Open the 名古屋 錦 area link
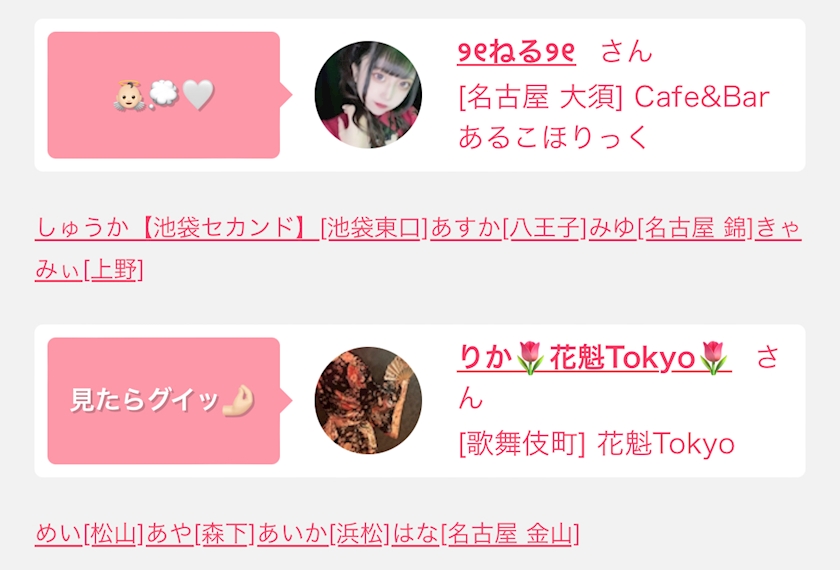 coord(695,228)
